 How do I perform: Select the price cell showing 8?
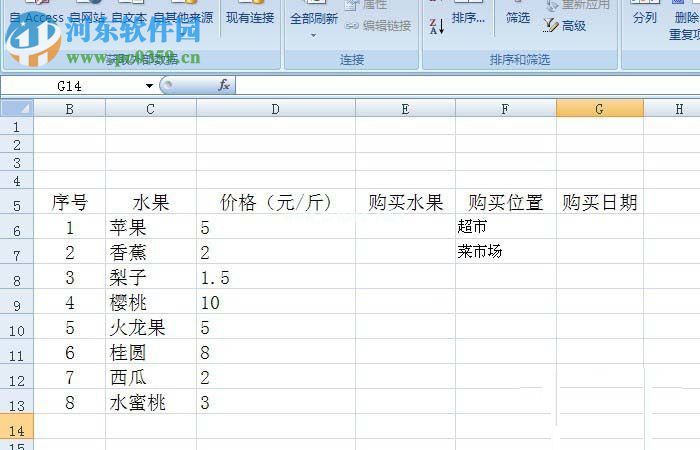[276, 352]
